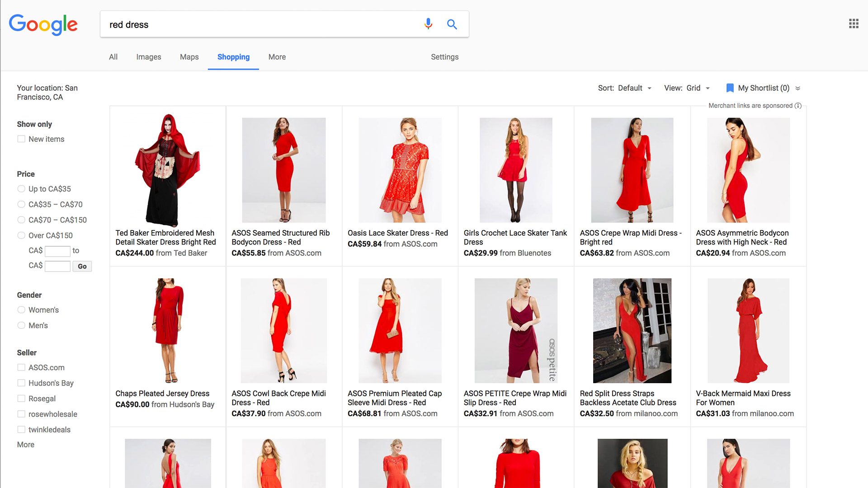Image resolution: width=868 pixels, height=488 pixels.
Task: Click the Google logo
Action: (x=43, y=25)
